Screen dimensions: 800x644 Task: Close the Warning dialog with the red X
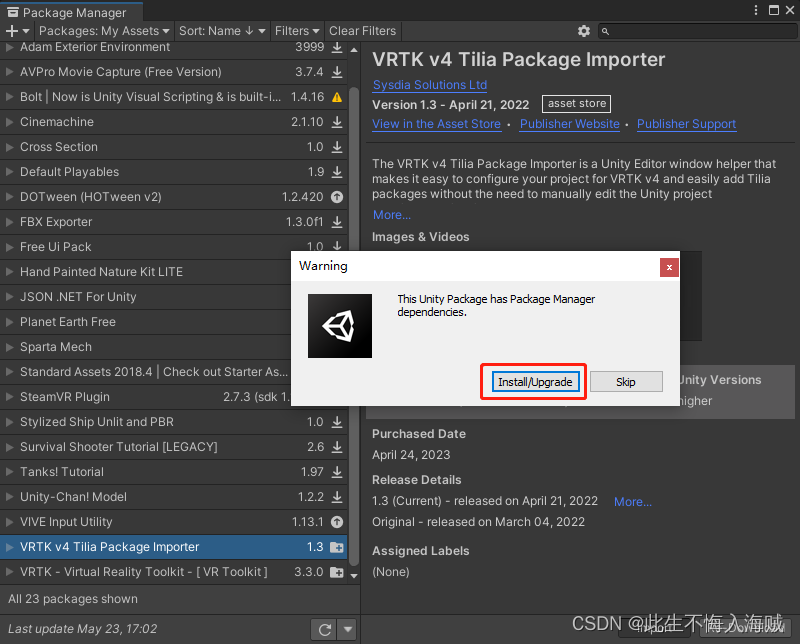(669, 267)
